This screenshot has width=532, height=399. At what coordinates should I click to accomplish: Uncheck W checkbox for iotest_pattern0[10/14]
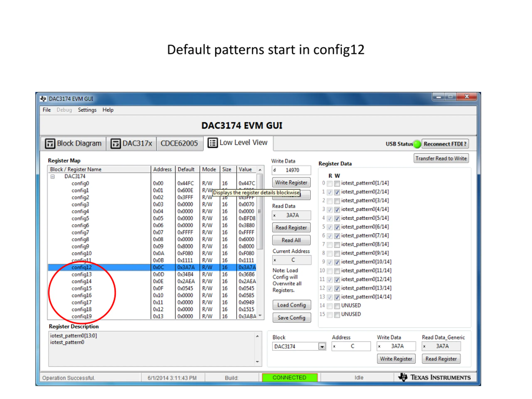tap(337, 262)
